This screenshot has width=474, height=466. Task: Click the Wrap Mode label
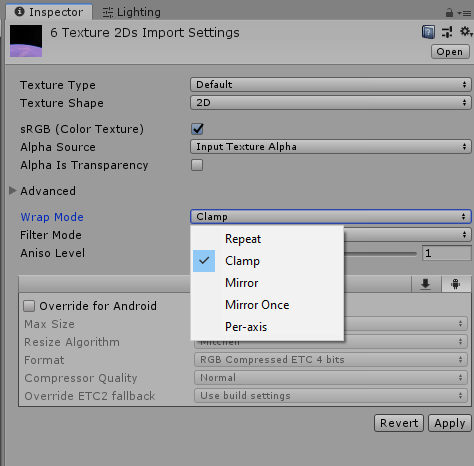click(52, 217)
